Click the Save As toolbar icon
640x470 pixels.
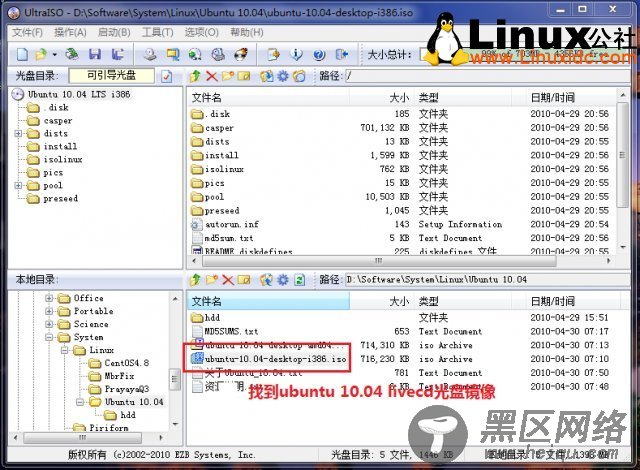[x=118, y=54]
